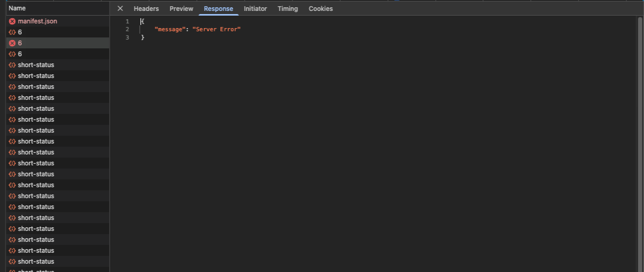The width and height of the screenshot is (644, 272).
Task: View the Cookies tab
Action: pyautogui.click(x=320, y=9)
